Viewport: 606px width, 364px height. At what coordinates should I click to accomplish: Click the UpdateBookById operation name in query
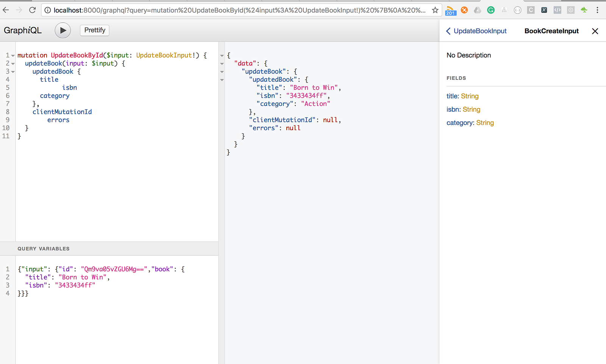pos(77,55)
